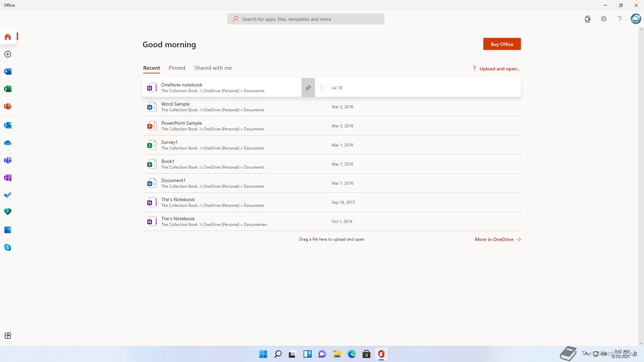Open the PowerPoint Sample file
This screenshot has width=644, height=362.
pos(331,126)
